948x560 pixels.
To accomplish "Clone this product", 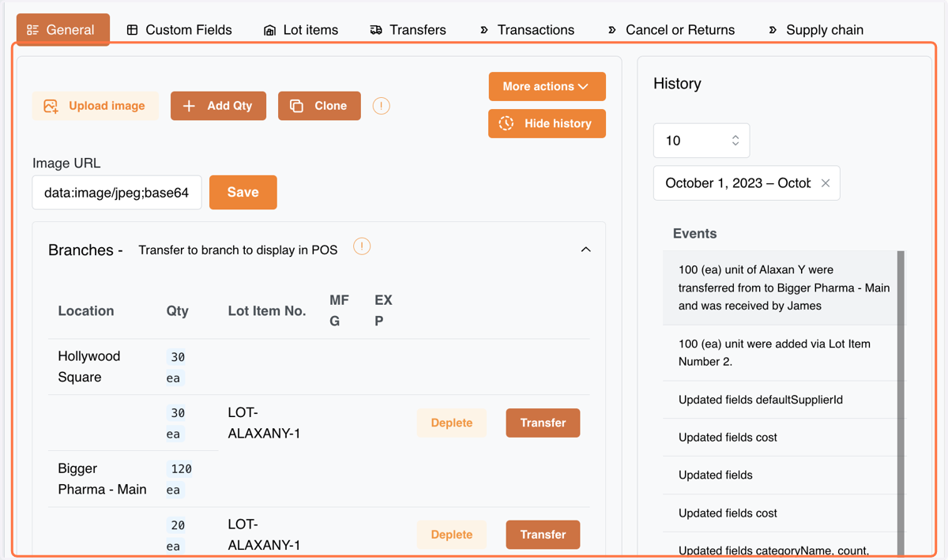I will point(319,106).
